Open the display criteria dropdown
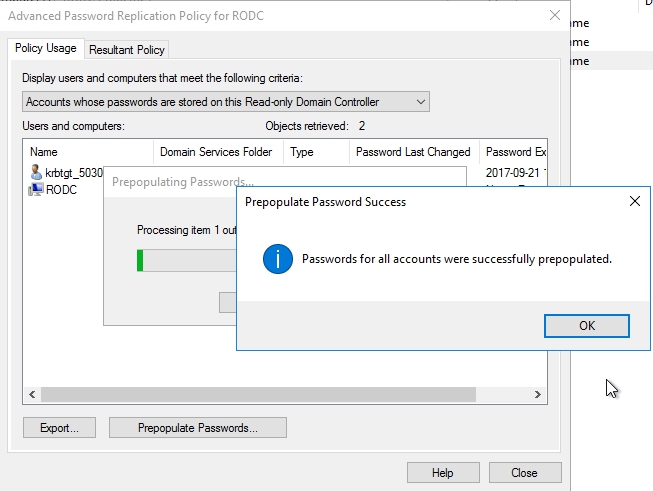This screenshot has width=653, height=491. coord(421,101)
